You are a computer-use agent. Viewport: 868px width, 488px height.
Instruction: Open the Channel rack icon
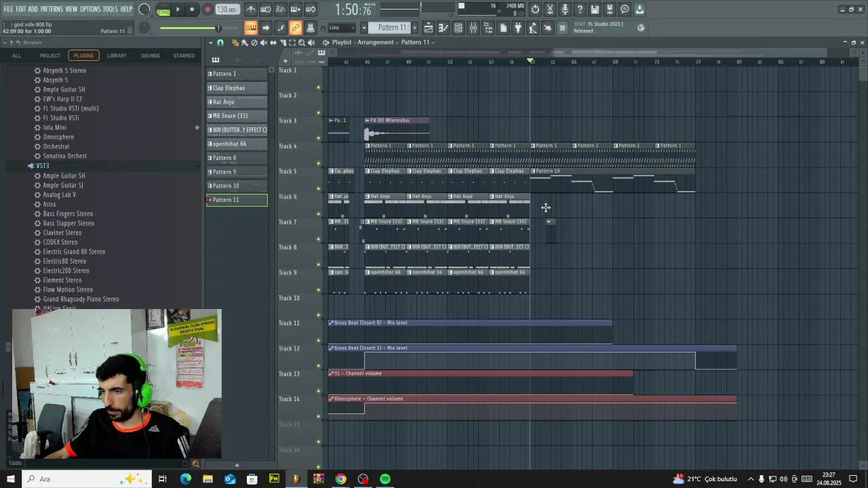(458, 28)
